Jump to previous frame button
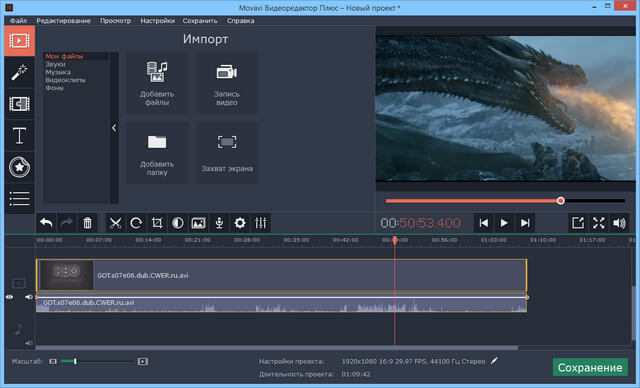The image size is (640, 388). click(484, 223)
